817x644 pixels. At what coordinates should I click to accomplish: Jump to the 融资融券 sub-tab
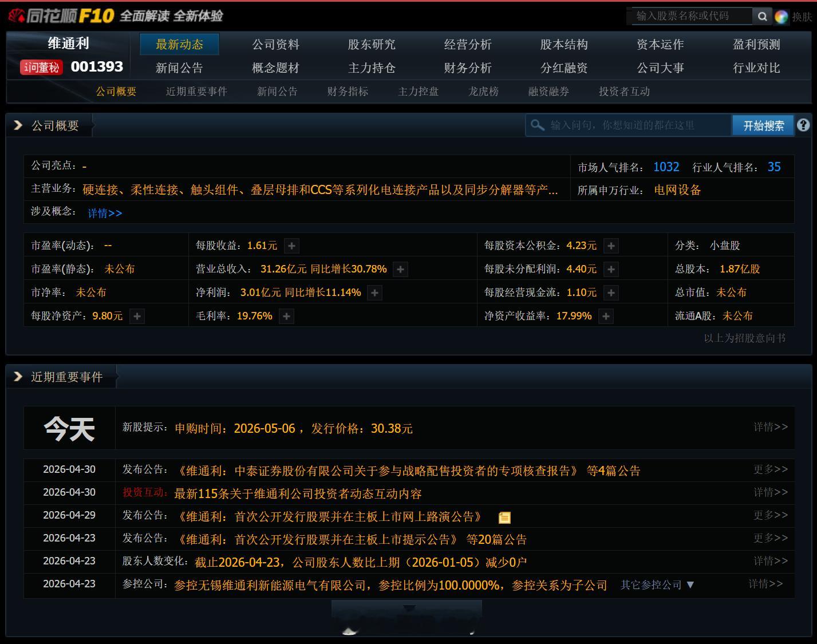click(548, 92)
